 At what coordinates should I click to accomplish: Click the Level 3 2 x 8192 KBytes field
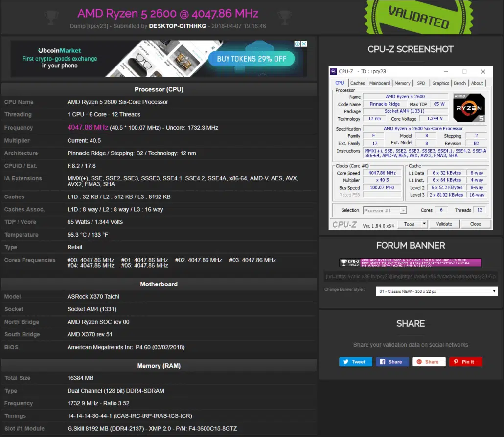click(446, 195)
